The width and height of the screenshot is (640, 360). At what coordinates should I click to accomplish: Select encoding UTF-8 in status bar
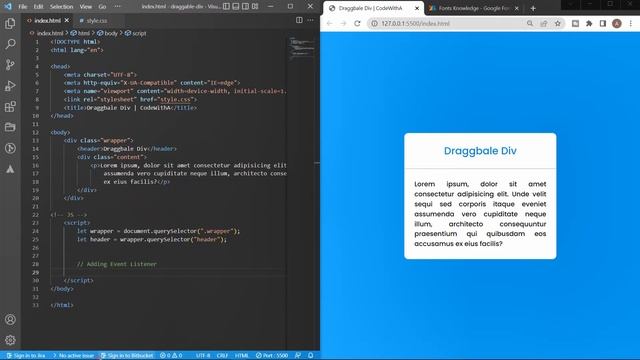coord(203,356)
